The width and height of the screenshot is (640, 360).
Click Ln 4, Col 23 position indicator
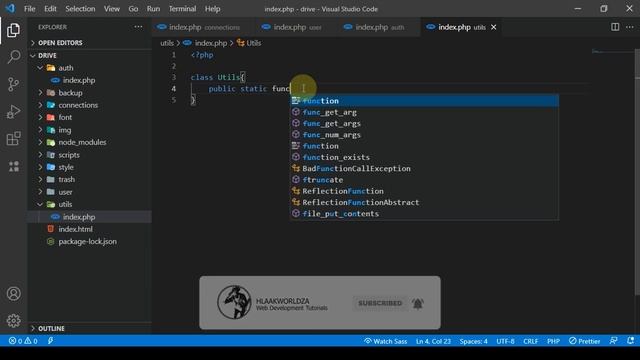point(433,341)
